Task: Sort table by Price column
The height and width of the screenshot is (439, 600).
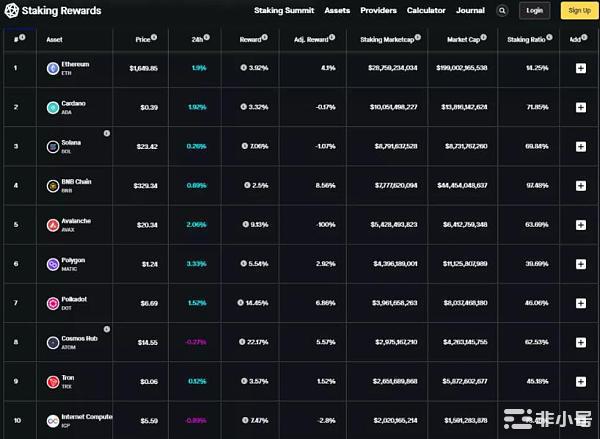Action: (145, 39)
